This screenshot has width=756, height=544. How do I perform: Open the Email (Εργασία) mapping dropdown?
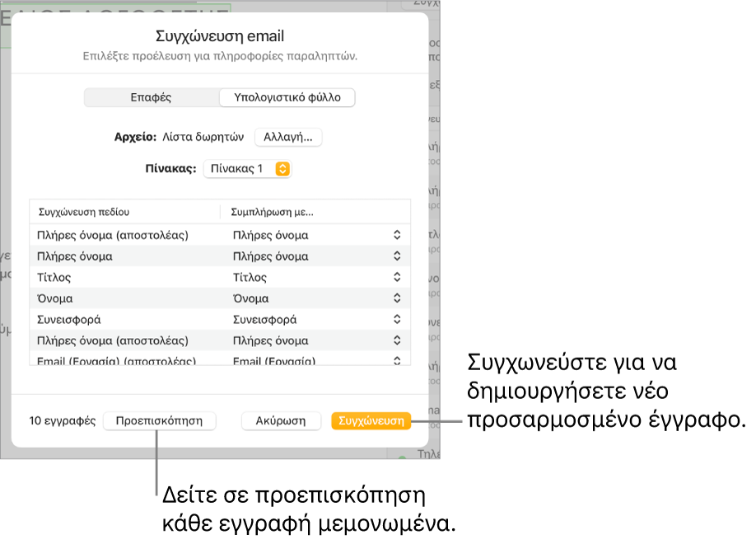click(x=397, y=360)
